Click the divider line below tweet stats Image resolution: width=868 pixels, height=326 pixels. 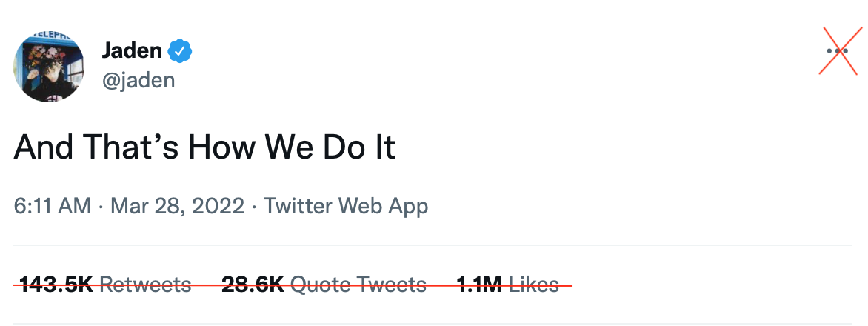[x=434, y=323]
